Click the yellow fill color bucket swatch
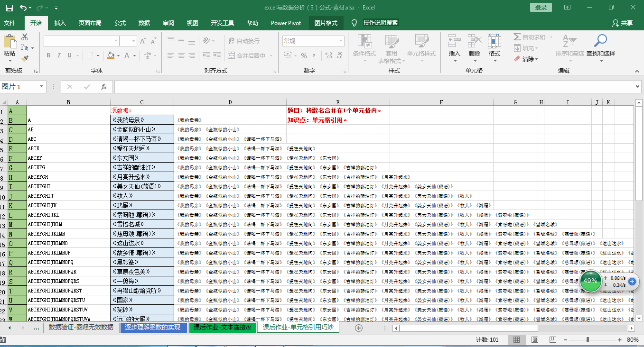644x347 pixels. click(111, 55)
